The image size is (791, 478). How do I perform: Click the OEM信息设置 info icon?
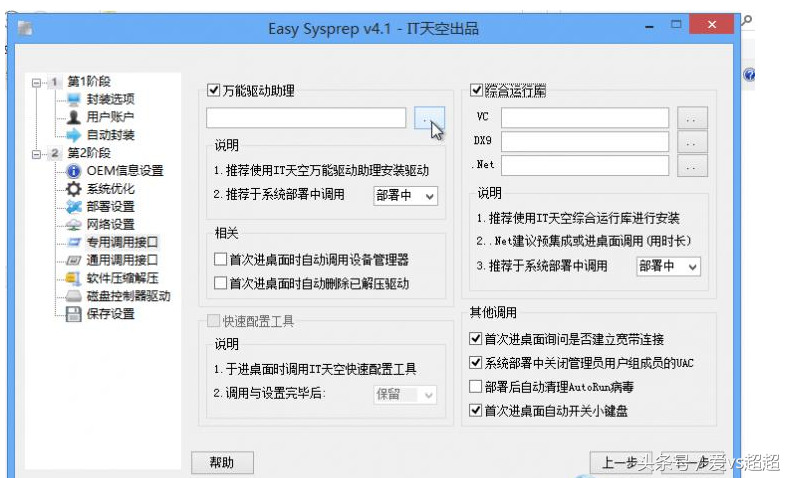(x=74, y=171)
